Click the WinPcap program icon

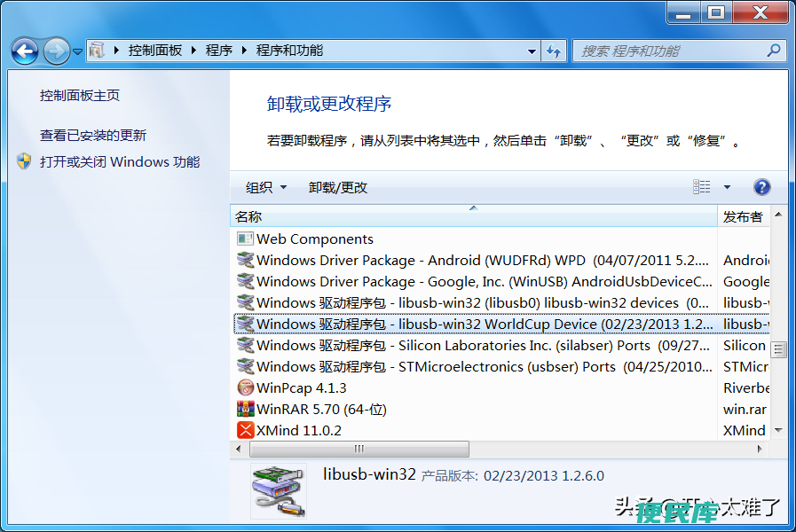[x=245, y=388]
